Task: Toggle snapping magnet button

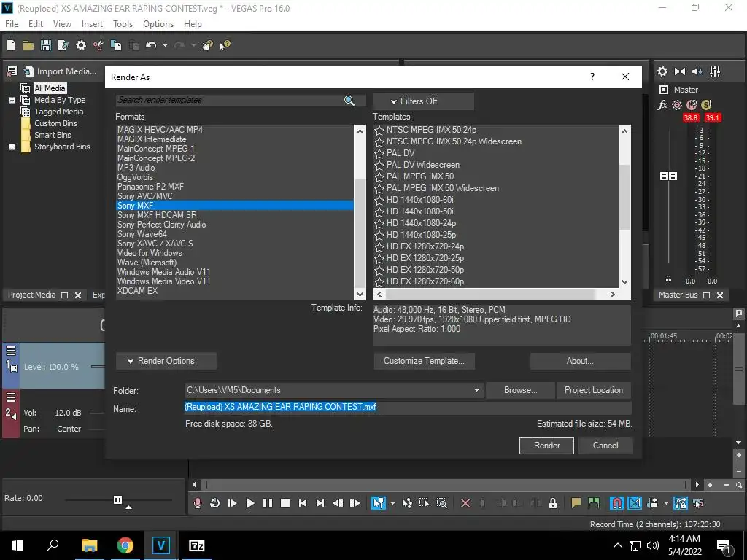Action: (x=617, y=503)
